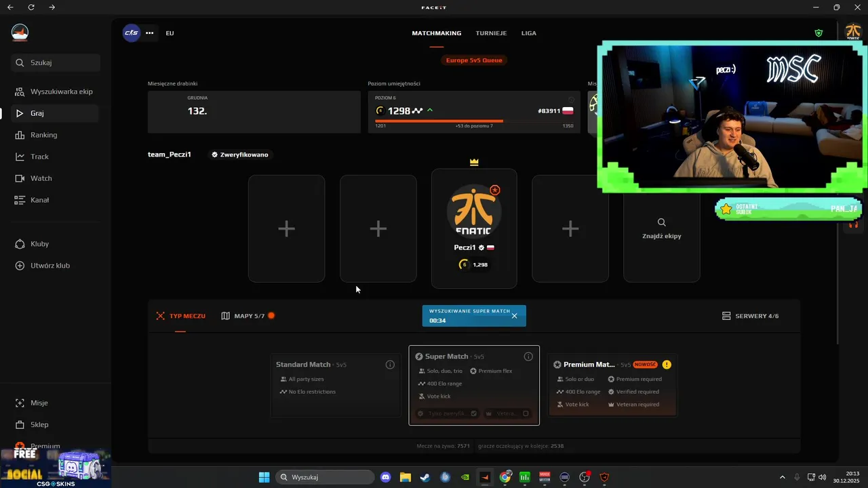This screenshot has width=868, height=488.
Task: Expand the system tray hidden icons chevron
Action: point(782,477)
